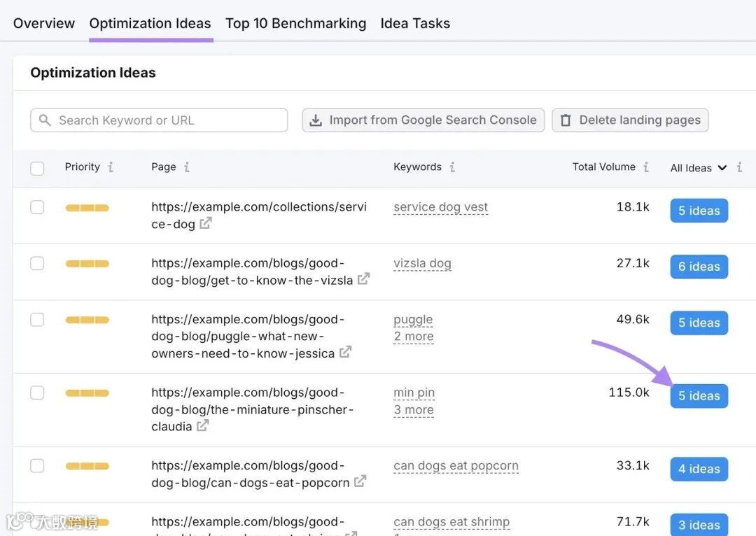
Task: Open external link icon for service-dog page
Action: tap(205, 224)
